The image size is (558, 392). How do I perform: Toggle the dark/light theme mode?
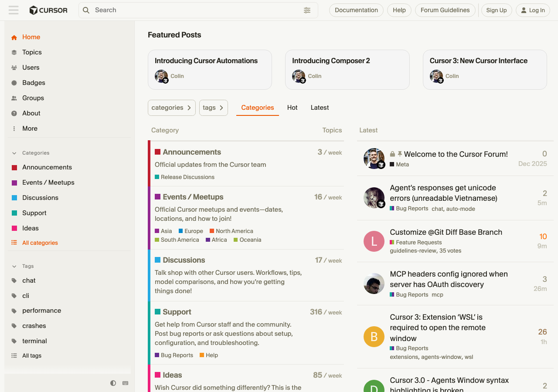tap(113, 383)
